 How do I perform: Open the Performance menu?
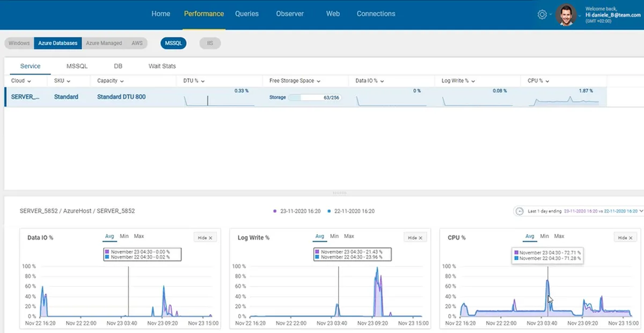click(x=204, y=14)
